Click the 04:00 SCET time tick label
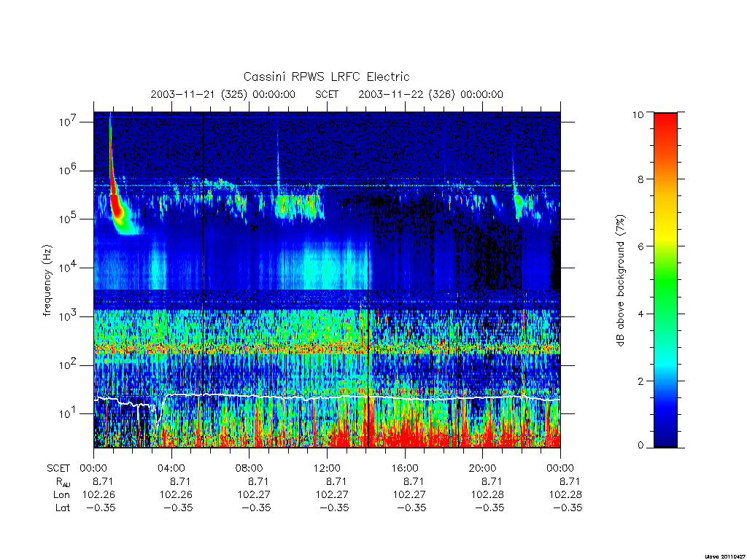747x560 pixels. pos(171,468)
